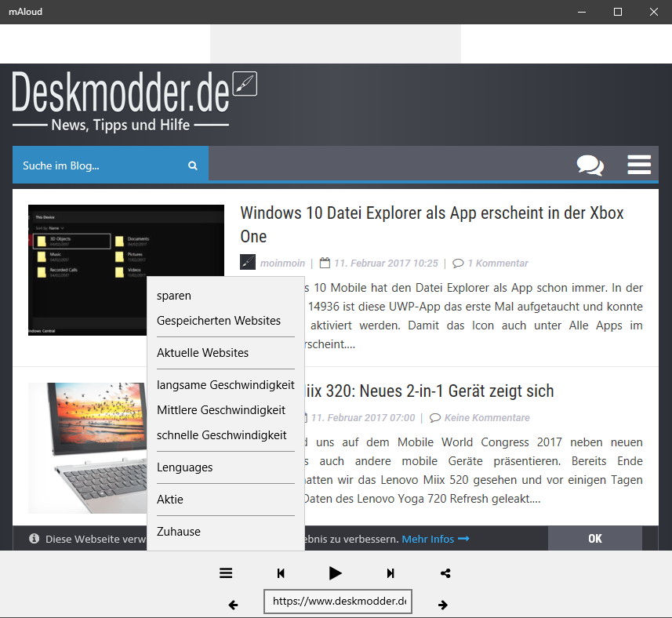Viewport: 672px width, 618px height.
Task: Maximize the mAloud window
Action: pyautogui.click(x=618, y=12)
